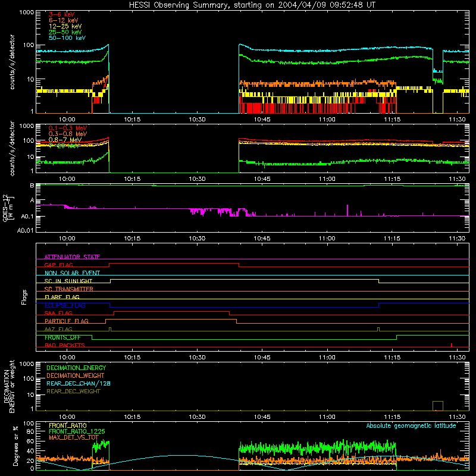Click the 0.1-0.3 MeV legend label

click(68, 128)
